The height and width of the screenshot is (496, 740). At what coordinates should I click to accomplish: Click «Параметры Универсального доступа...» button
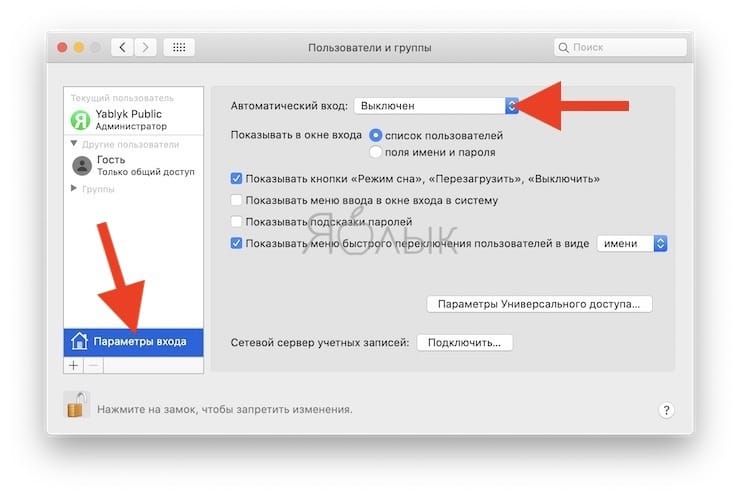coord(539,304)
